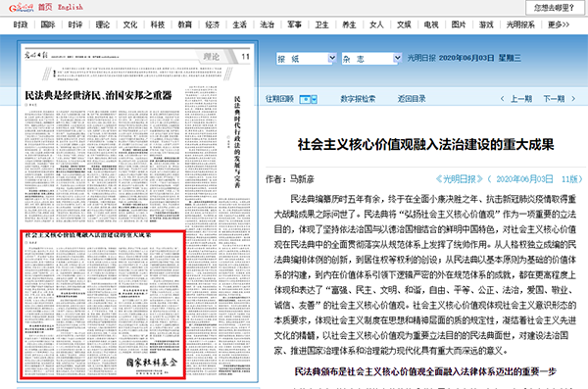This screenshot has width=588, height=389.
Task: Select highlighted 社会主义核心价值观 article on page image
Action: click(102, 305)
